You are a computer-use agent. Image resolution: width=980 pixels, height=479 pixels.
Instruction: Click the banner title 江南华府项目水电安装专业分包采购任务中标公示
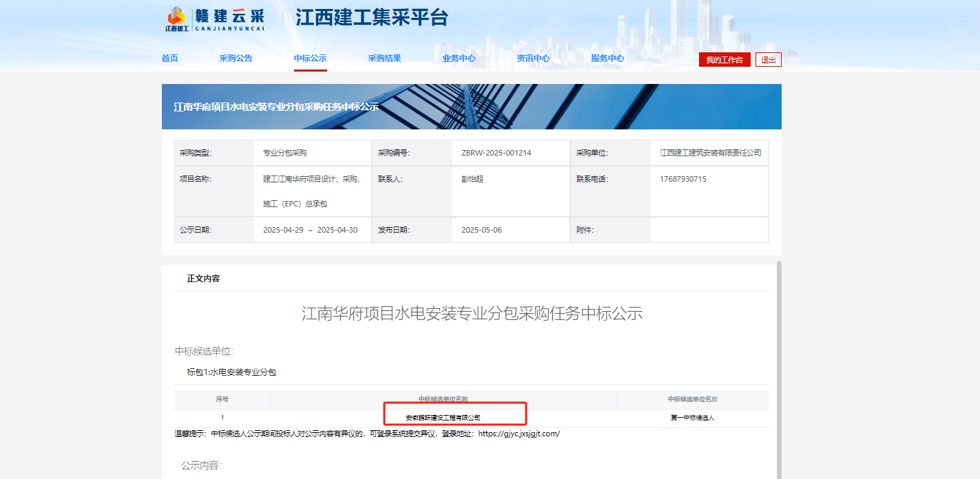[276, 107]
